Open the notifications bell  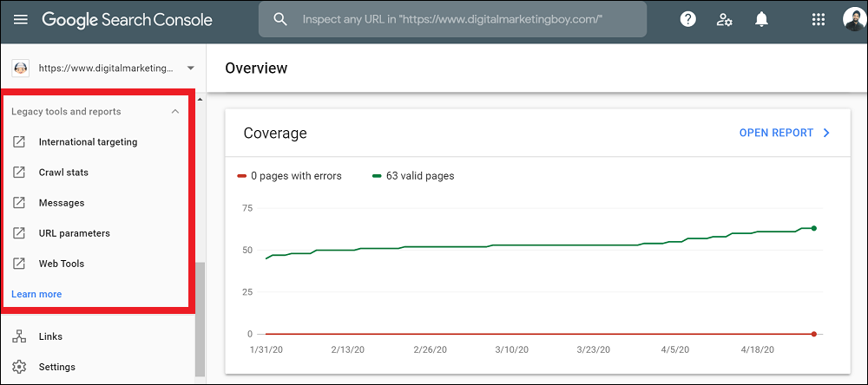[x=762, y=20]
